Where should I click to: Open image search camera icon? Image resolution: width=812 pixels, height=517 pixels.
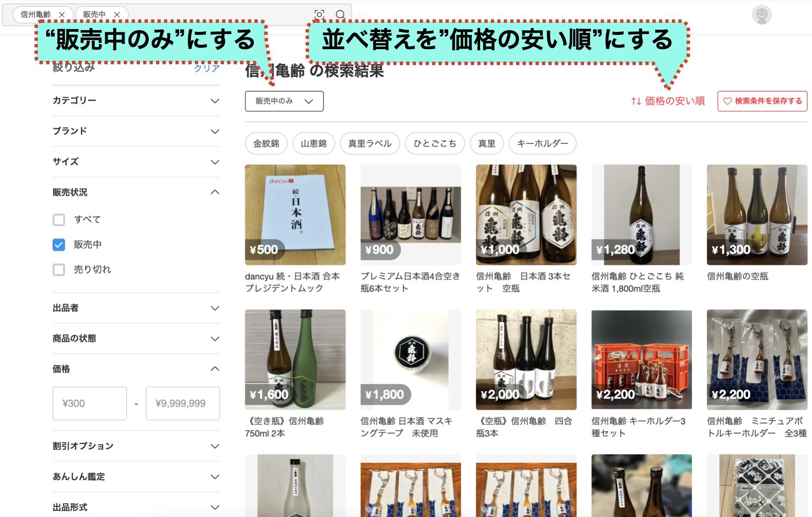[319, 15]
